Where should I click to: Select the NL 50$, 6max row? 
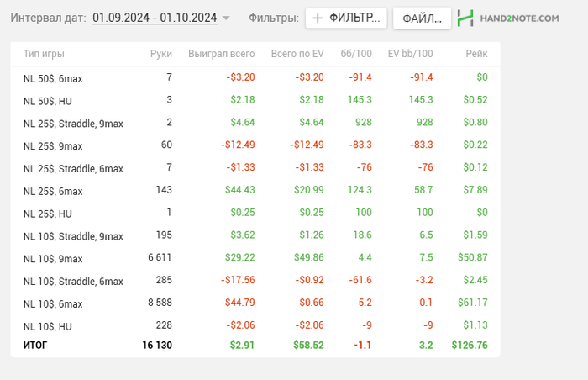point(255,77)
